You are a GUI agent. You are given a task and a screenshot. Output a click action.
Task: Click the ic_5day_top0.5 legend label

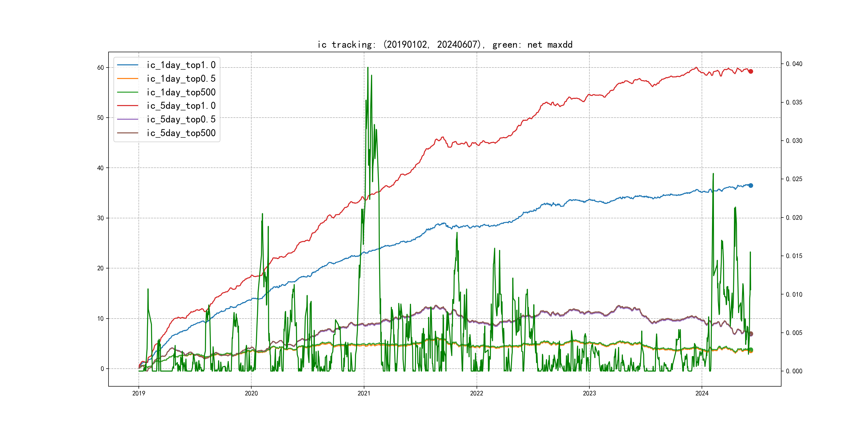coord(181,119)
